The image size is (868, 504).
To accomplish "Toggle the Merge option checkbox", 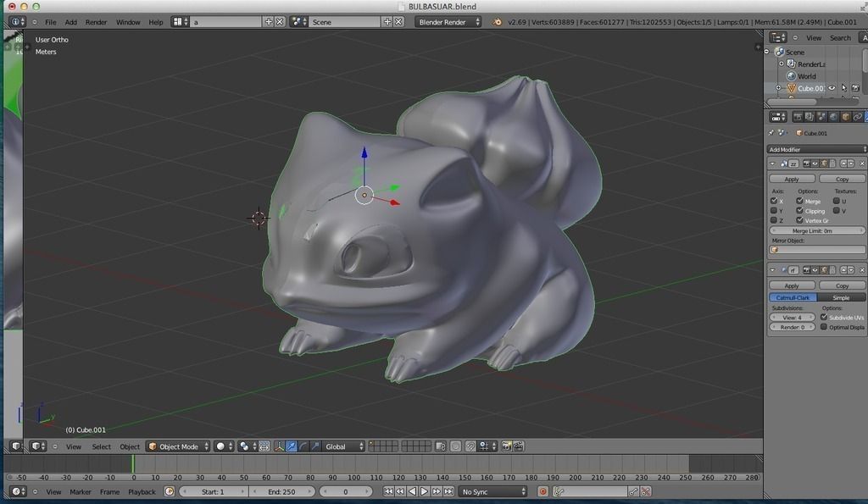I will point(799,201).
